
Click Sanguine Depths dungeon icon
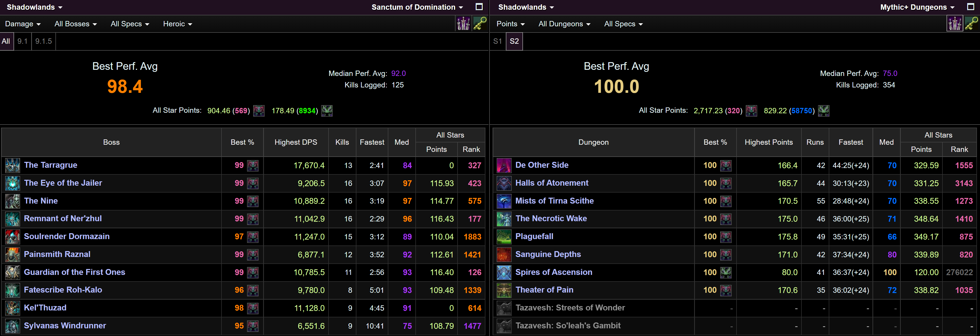504,254
